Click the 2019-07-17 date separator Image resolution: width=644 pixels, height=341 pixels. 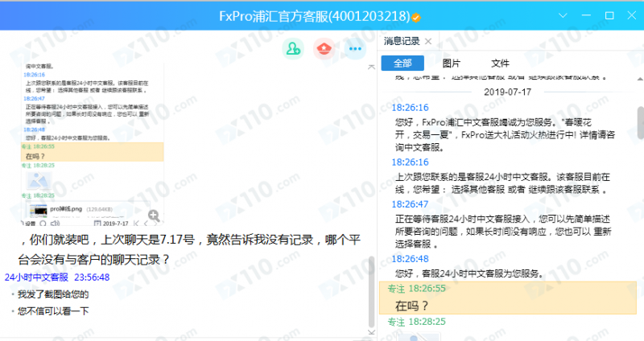(507, 92)
